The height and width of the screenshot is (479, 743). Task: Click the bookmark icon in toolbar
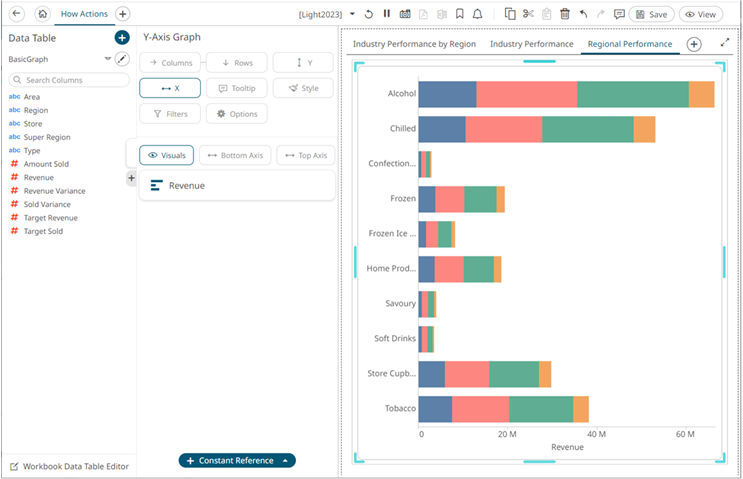point(459,14)
